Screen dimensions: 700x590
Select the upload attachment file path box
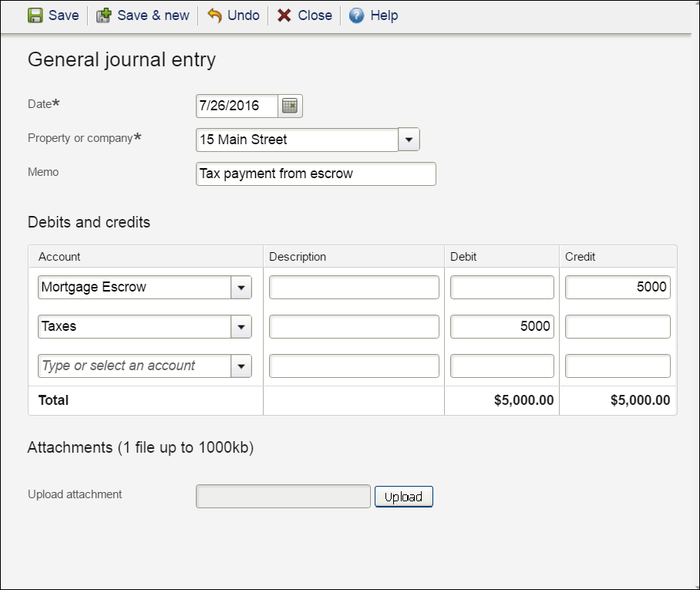tap(283, 496)
